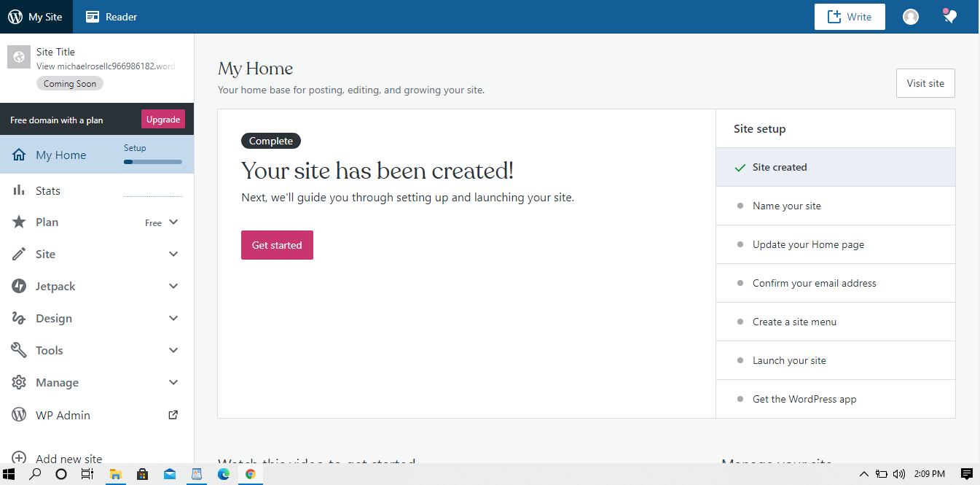
Task: Open notifications bell with pink dot
Action: (949, 16)
